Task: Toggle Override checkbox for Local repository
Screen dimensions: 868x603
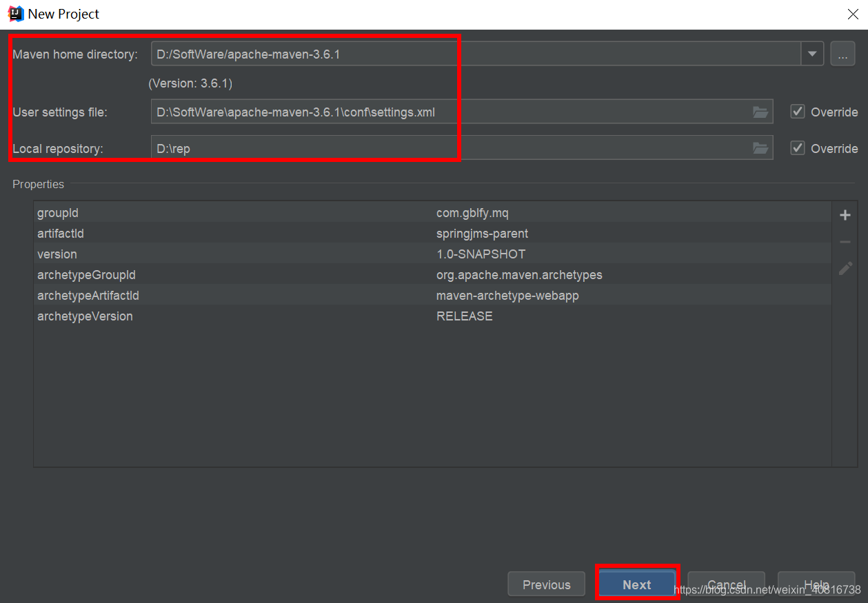Action: coord(798,148)
